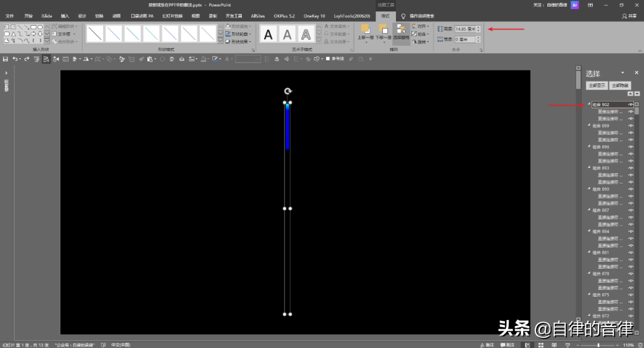Screen dimensions: 644x348
Task: Switch to Normal view in status bar
Action: pos(527,345)
